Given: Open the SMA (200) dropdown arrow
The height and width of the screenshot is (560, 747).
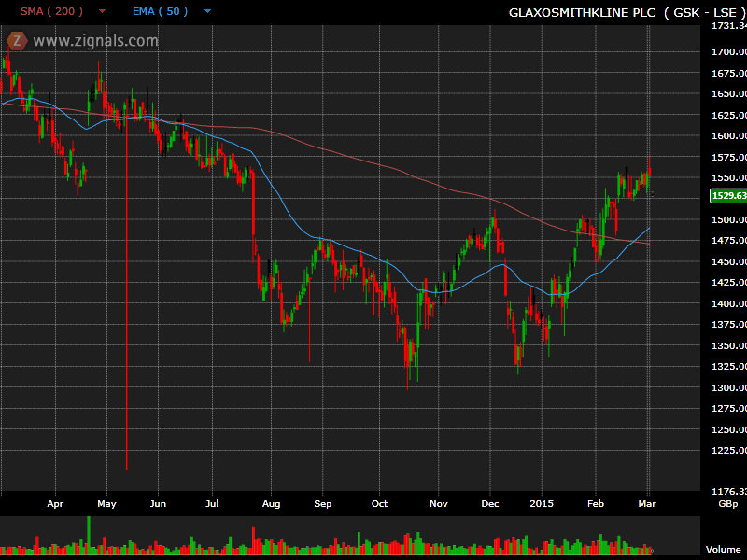Looking at the screenshot, I should click(x=101, y=11).
